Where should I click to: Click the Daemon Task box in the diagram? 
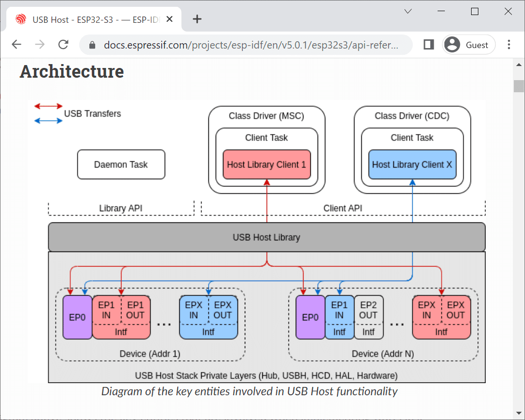(x=121, y=165)
